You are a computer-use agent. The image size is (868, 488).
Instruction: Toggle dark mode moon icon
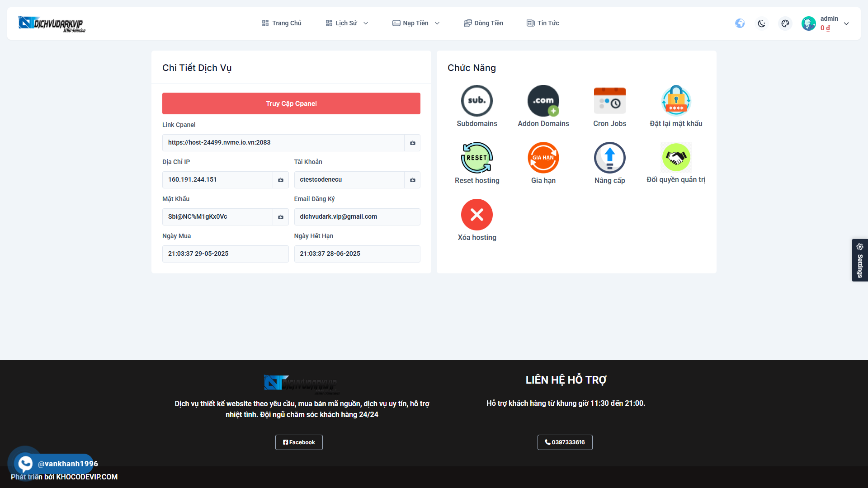click(762, 23)
